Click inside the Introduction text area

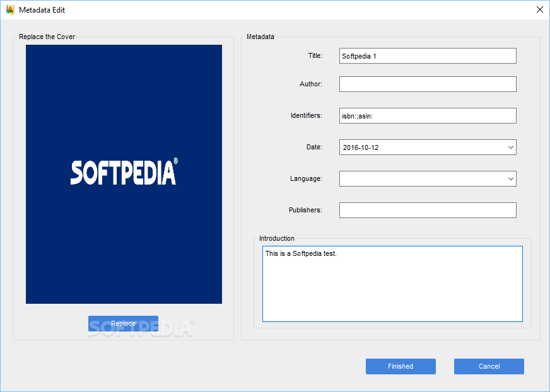pos(392,284)
